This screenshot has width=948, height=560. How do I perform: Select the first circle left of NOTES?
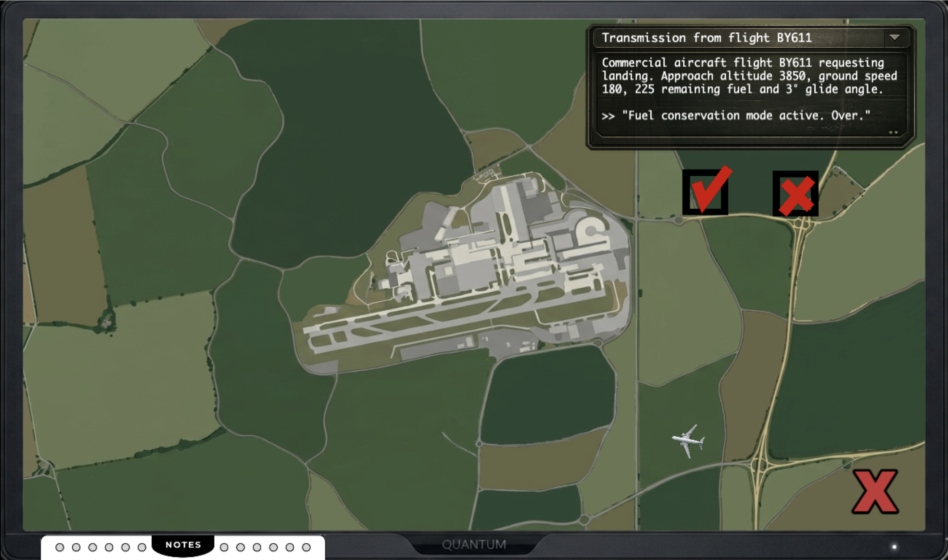(x=60, y=547)
